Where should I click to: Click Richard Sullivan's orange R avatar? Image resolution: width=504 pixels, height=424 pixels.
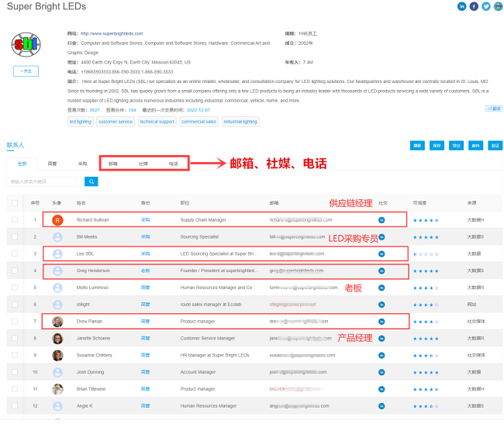coord(57,220)
